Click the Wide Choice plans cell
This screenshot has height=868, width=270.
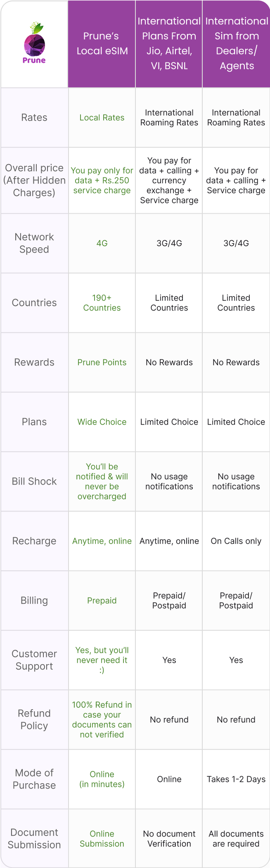102,422
